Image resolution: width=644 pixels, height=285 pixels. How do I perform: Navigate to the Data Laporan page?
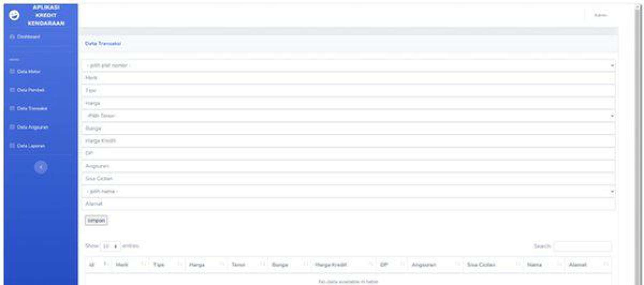[x=27, y=146]
